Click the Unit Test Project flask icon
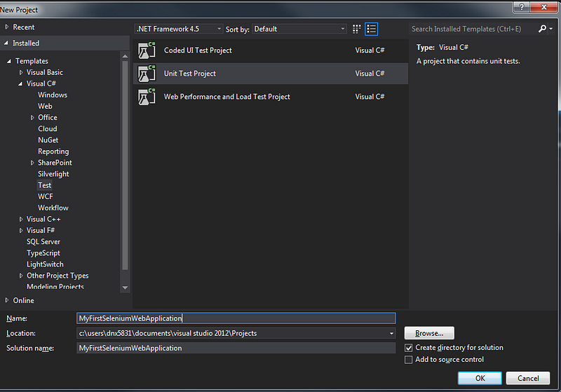The height and width of the screenshot is (392, 561). [147, 74]
